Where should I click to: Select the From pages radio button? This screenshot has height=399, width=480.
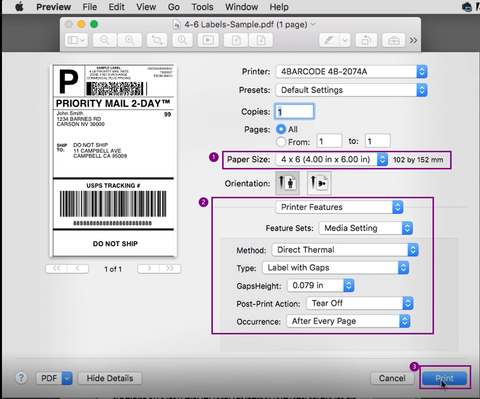point(281,142)
